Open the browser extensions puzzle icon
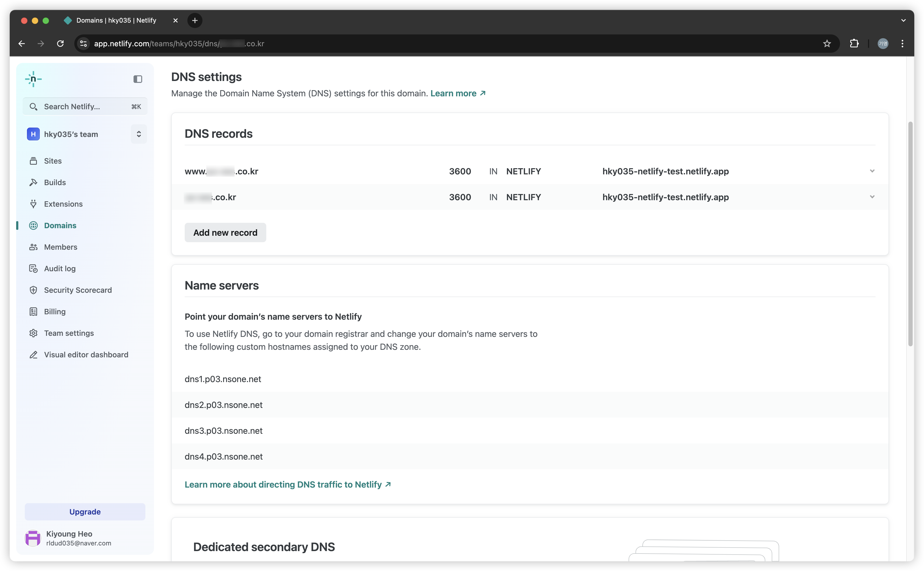The height and width of the screenshot is (571, 924). click(x=854, y=43)
